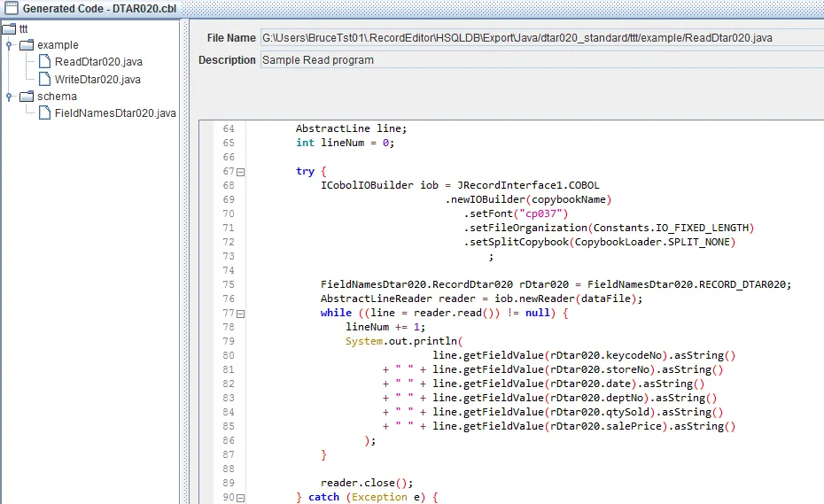Screen dimensions: 824x504
Task: Click the 'while' keyword on line 77
Action: coord(336,313)
